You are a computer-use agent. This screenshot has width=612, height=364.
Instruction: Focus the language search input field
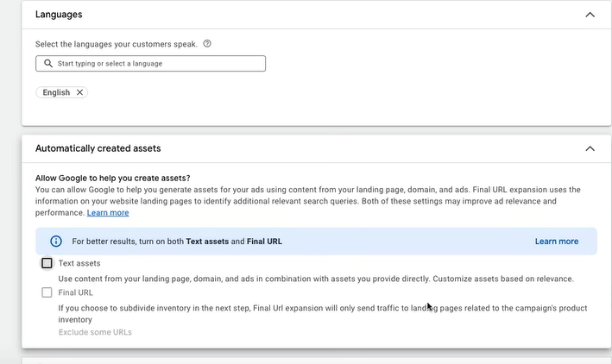coord(155,64)
